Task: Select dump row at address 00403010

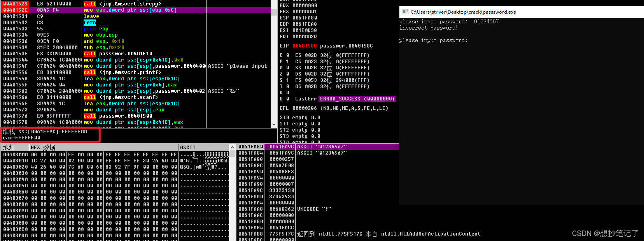Action: click(115, 161)
